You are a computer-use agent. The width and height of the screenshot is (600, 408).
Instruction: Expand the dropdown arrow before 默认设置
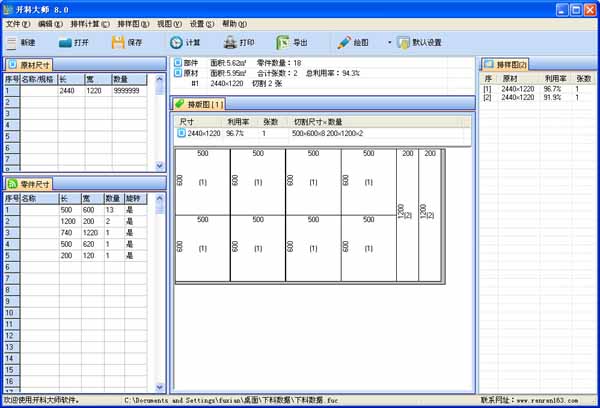tap(390, 42)
